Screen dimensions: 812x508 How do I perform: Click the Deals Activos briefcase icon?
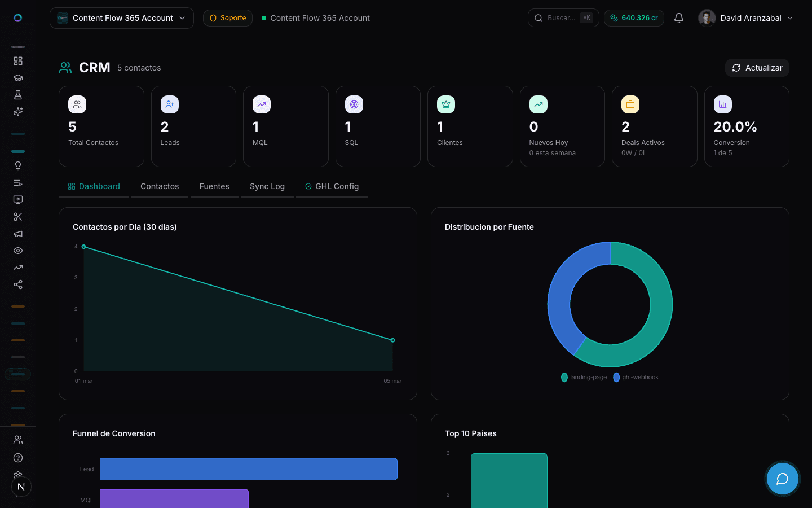[x=630, y=104]
